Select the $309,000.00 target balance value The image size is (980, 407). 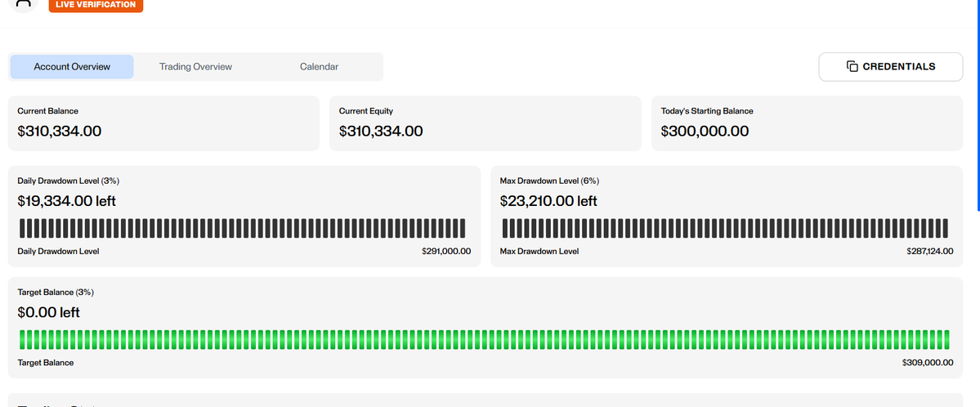pyautogui.click(x=929, y=363)
